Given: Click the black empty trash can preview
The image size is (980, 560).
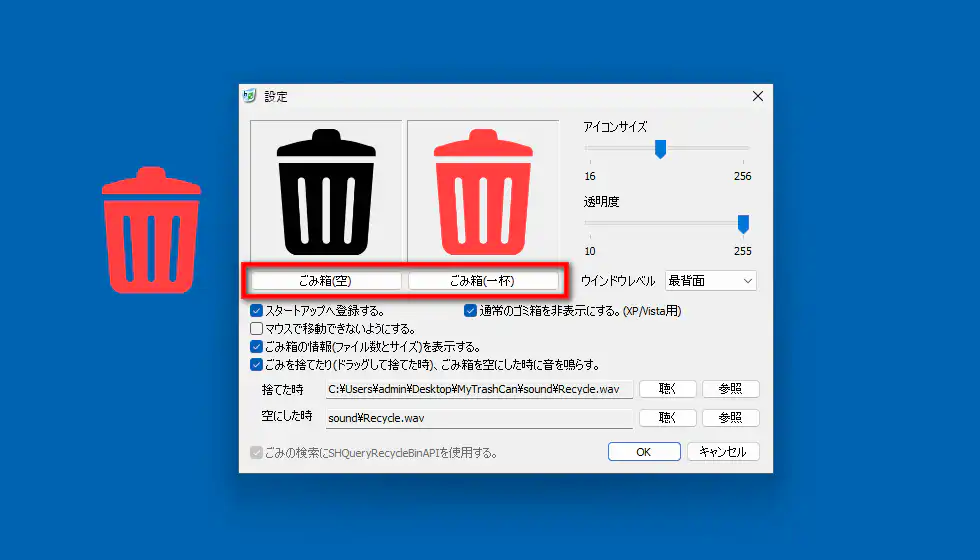Looking at the screenshot, I should pos(326,191).
